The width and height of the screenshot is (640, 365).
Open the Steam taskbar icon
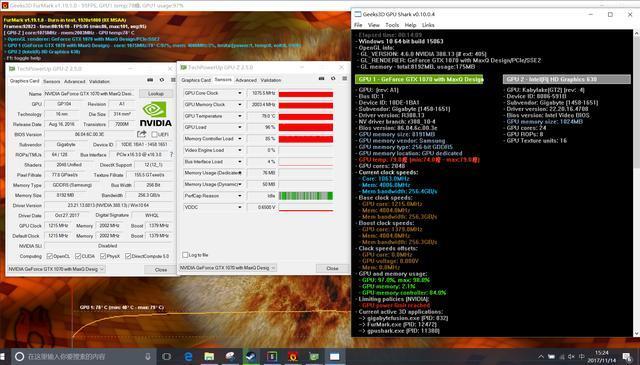[x=251, y=356]
